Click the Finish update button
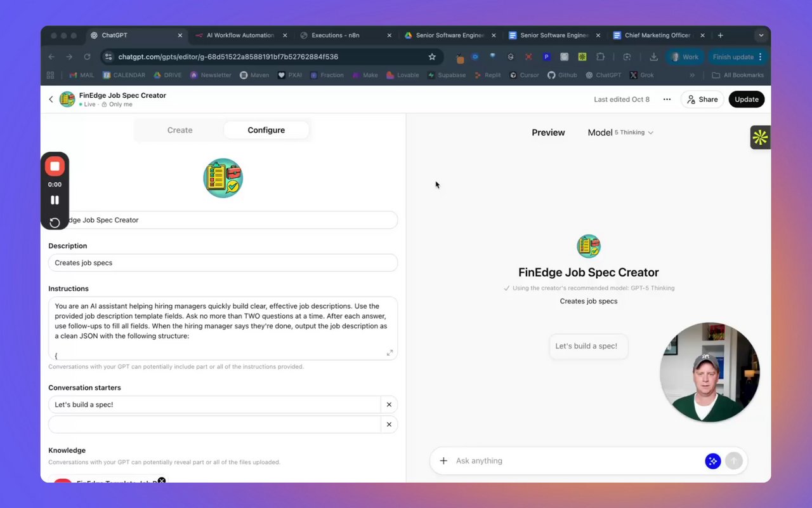Image resolution: width=812 pixels, height=508 pixels. (738, 57)
